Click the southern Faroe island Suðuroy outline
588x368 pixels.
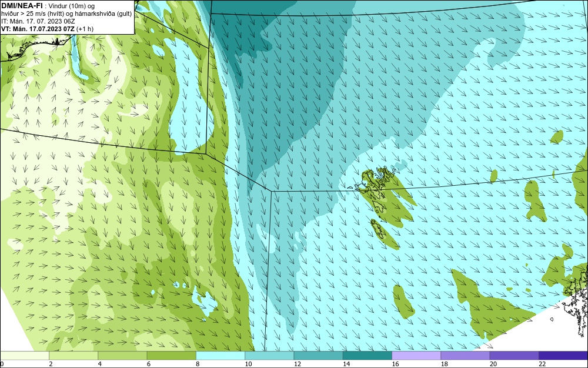point(379,229)
